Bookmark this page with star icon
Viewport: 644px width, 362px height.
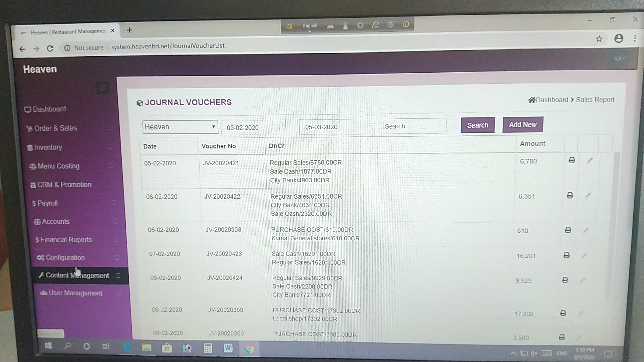[599, 39]
